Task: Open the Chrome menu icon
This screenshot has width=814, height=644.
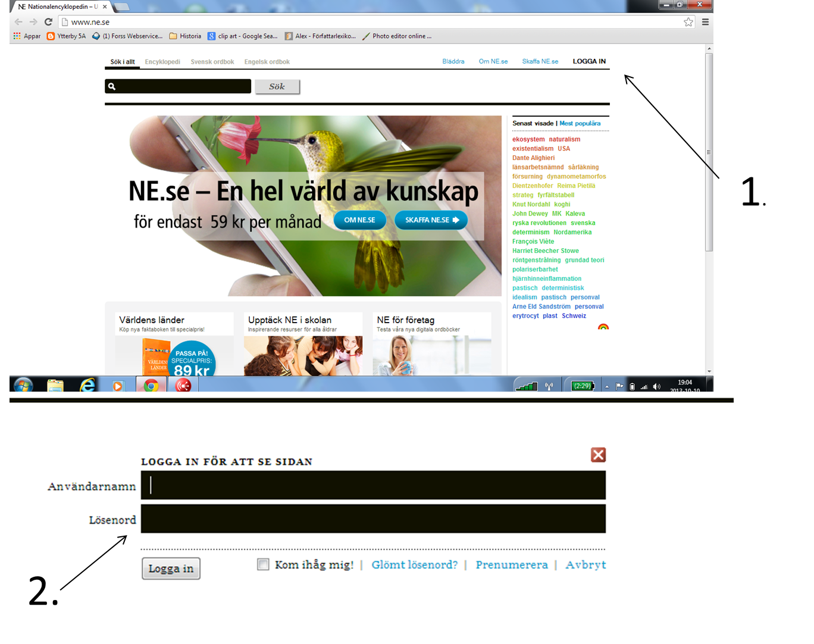Action: click(705, 22)
